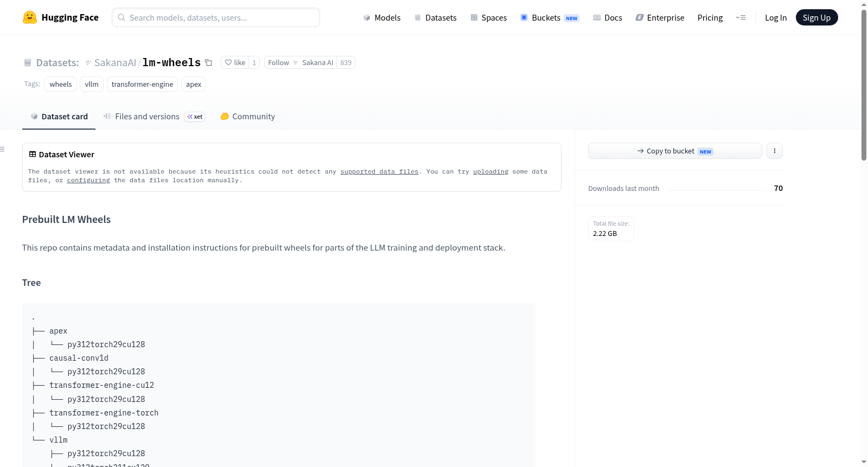This screenshot has width=868, height=467.
Task: Click the Datasets breadcrumb database icon
Action: point(28,63)
